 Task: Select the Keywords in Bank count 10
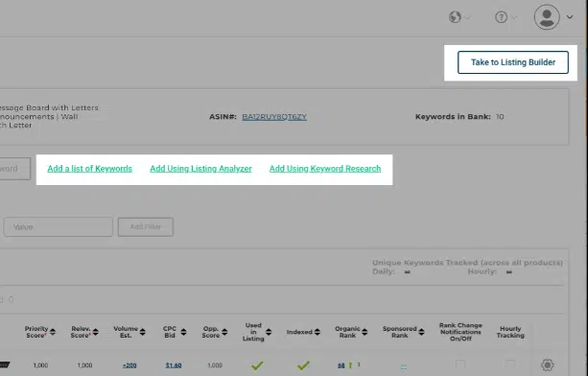[x=500, y=117]
